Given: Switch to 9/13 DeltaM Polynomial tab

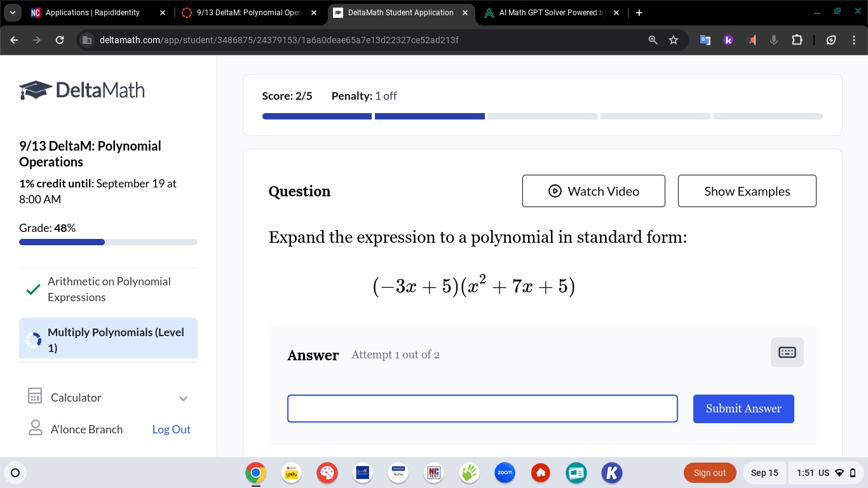Looking at the screenshot, I should tap(250, 13).
